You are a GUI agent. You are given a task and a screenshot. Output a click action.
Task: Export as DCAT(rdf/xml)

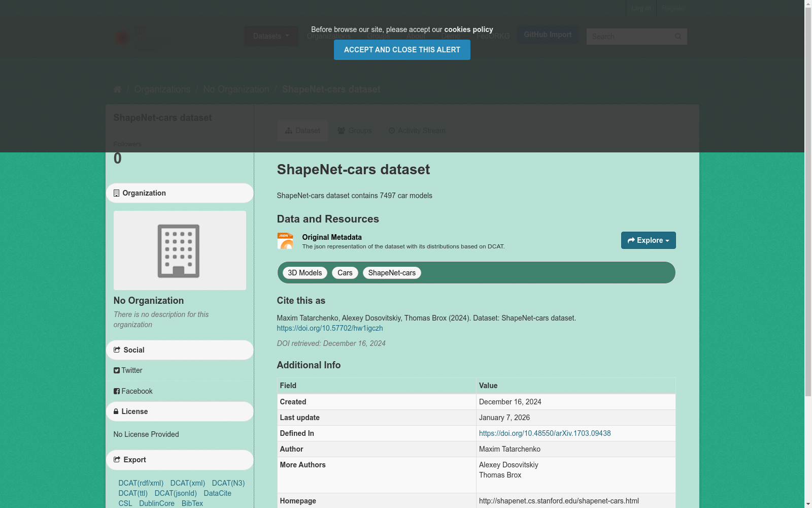[141, 483]
